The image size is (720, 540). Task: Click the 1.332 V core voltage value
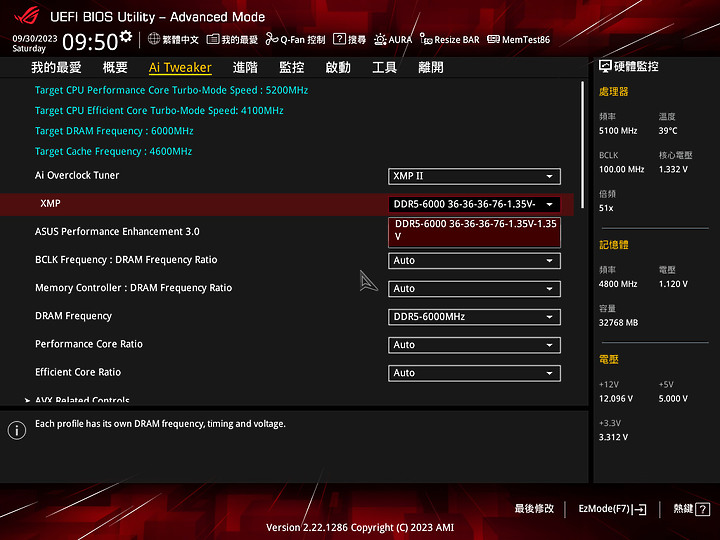click(x=673, y=169)
